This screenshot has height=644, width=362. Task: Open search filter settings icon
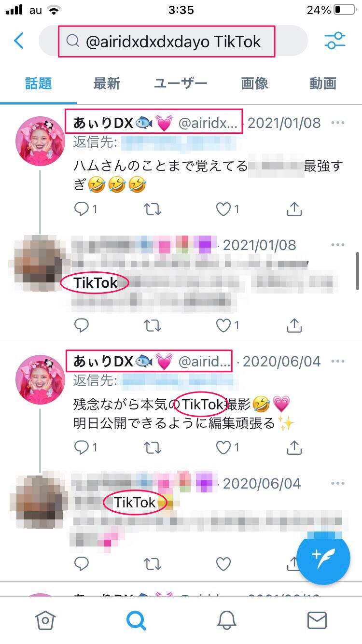pos(335,41)
